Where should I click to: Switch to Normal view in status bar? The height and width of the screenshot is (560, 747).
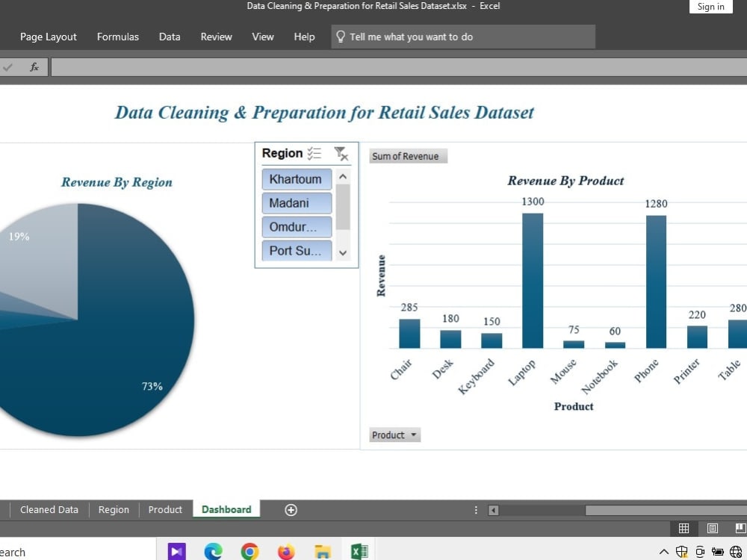tap(684, 528)
